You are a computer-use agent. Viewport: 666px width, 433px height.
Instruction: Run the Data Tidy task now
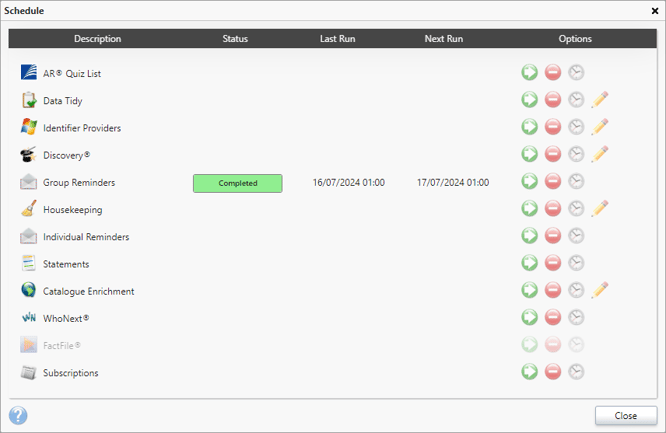pos(529,100)
